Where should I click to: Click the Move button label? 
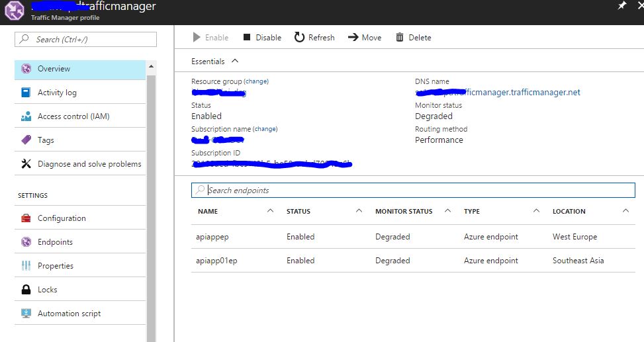tap(371, 37)
